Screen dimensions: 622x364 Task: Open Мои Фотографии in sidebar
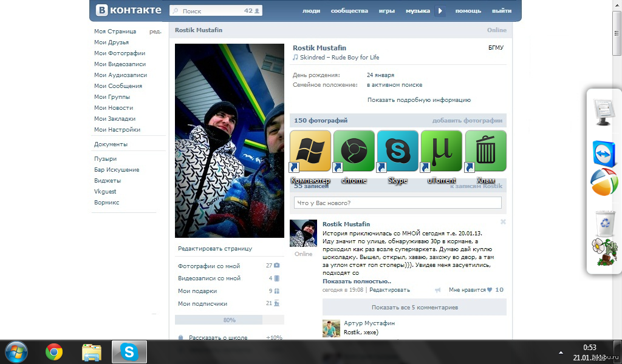(120, 53)
